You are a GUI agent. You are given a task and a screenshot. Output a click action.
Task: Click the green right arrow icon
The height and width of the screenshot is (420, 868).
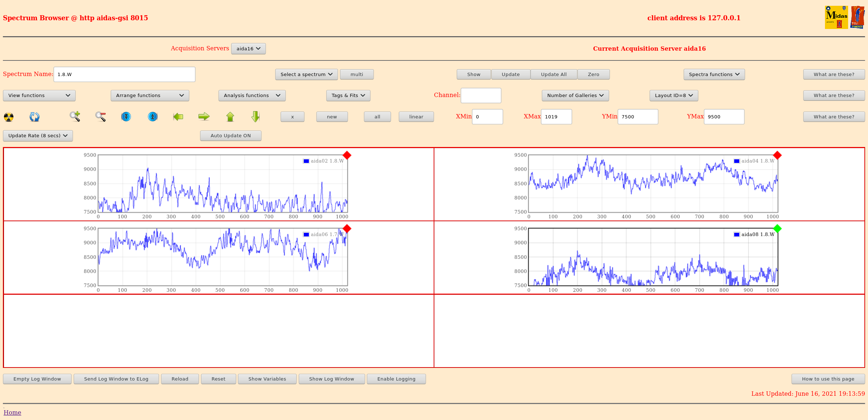(204, 117)
